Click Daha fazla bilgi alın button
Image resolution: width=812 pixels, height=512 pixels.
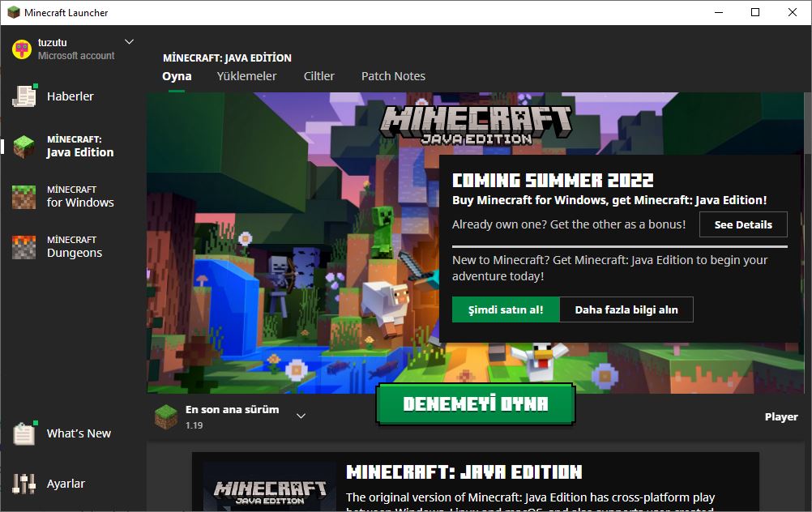(626, 309)
